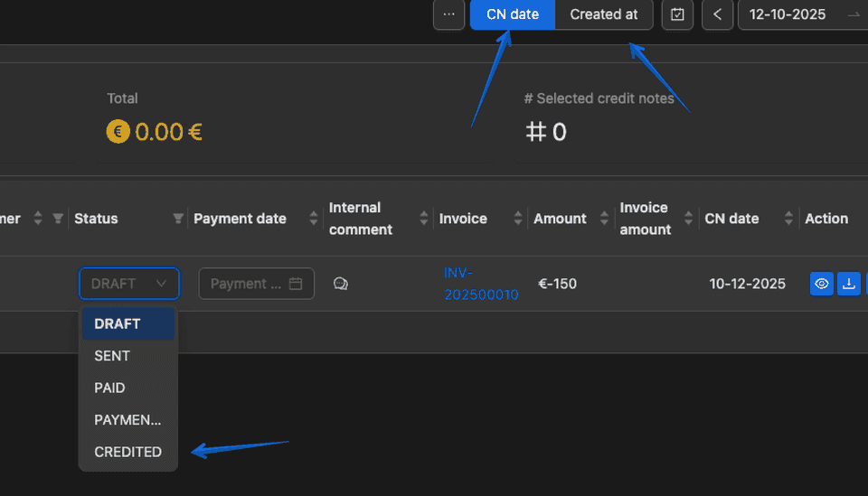This screenshot has height=496, width=868.
Task: Click the Invoice amount header text
Action: 646,219
